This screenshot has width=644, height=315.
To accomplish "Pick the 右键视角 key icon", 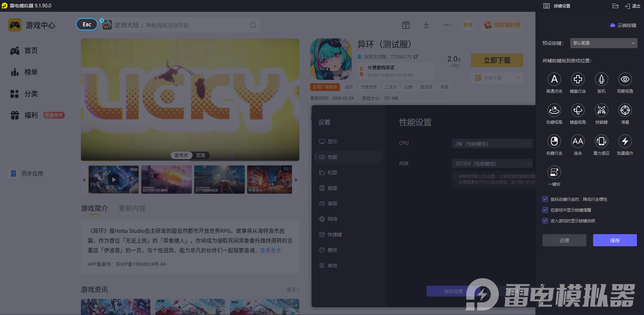I will click(x=554, y=110).
